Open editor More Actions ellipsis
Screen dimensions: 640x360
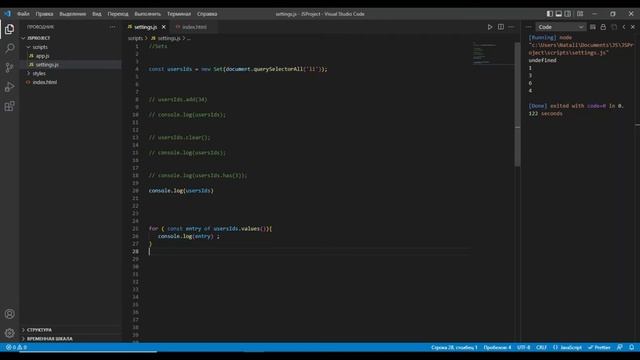coord(511,27)
